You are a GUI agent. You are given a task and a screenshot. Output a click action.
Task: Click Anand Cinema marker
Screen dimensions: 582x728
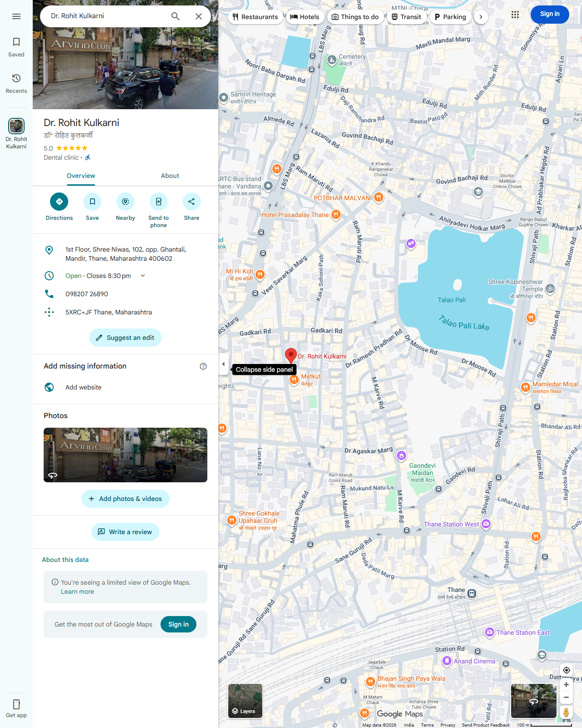pos(447,661)
